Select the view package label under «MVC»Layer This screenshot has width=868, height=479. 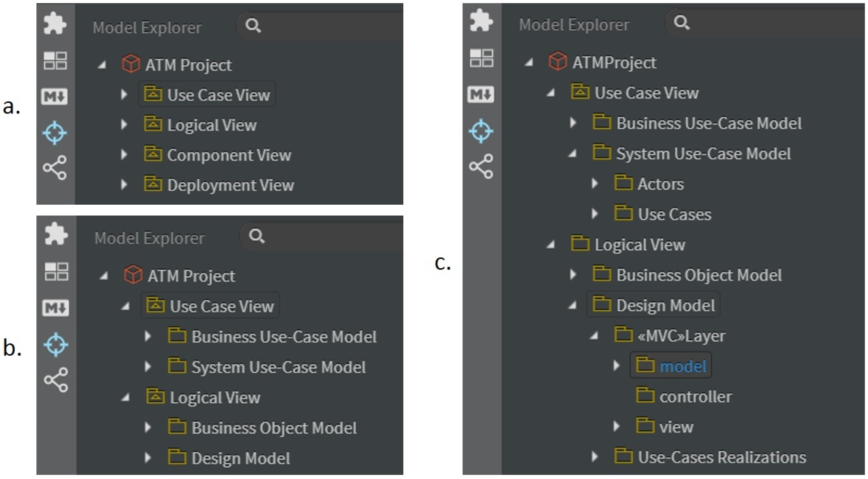[676, 427]
